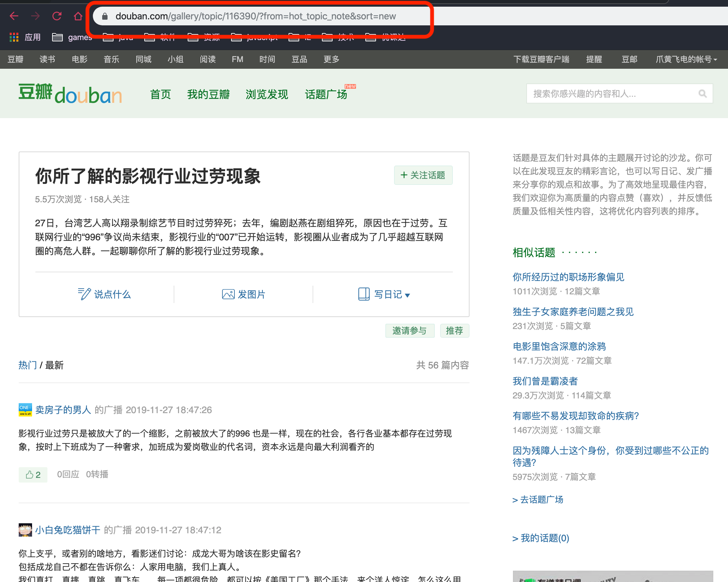728x582 pixels.
Task: Switch to 最新 sorting
Action: click(x=54, y=365)
